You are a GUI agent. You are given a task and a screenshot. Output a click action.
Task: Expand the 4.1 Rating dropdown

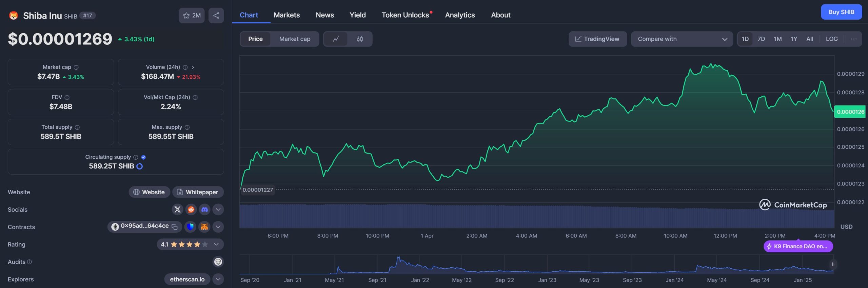click(x=190, y=245)
